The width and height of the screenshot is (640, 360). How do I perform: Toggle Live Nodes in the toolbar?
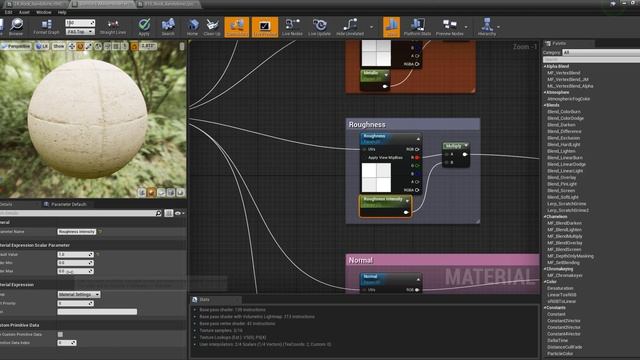292,27
